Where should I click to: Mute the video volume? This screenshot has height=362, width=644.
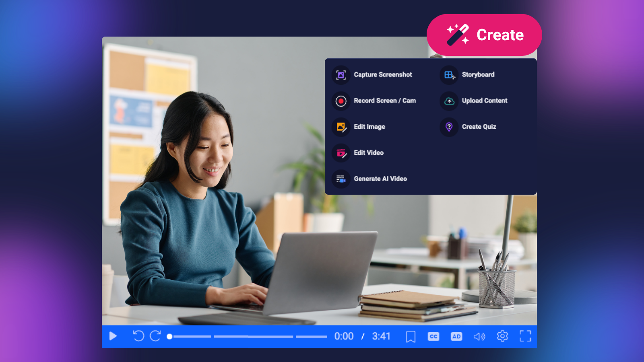[x=479, y=336]
